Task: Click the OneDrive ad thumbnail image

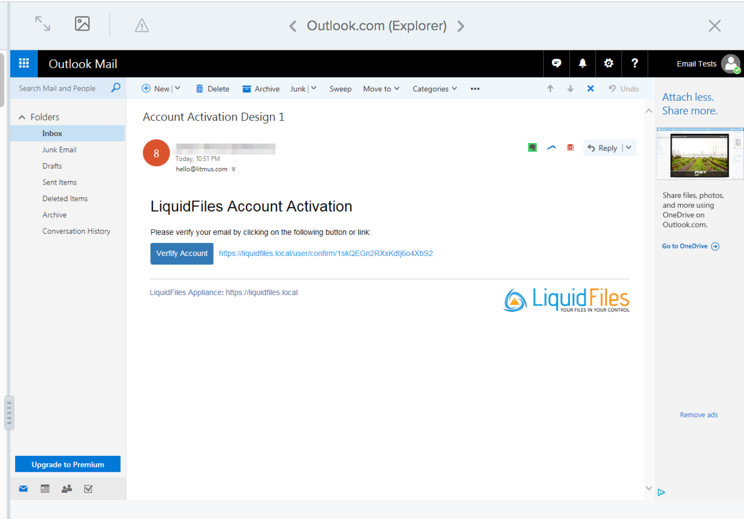Action: [x=699, y=154]
